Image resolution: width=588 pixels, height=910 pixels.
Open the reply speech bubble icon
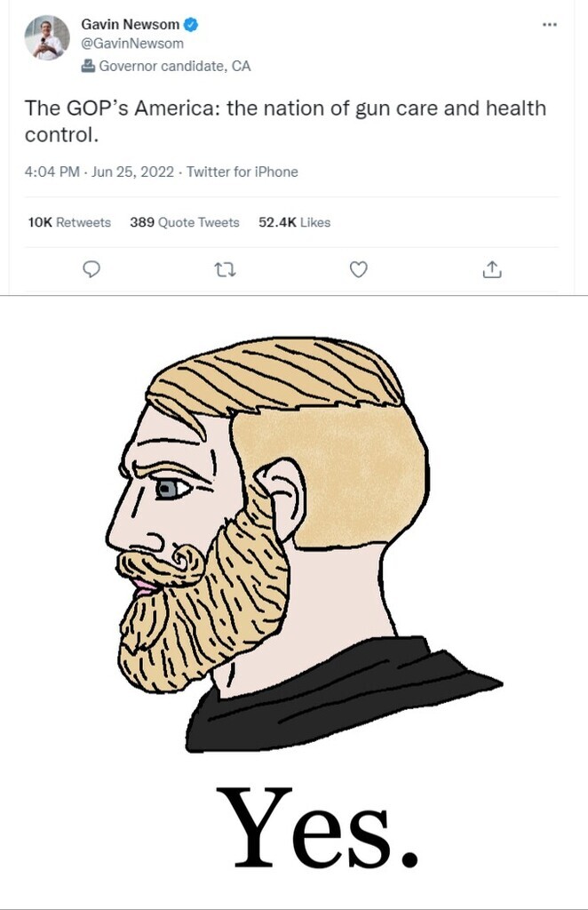point(91,269)
